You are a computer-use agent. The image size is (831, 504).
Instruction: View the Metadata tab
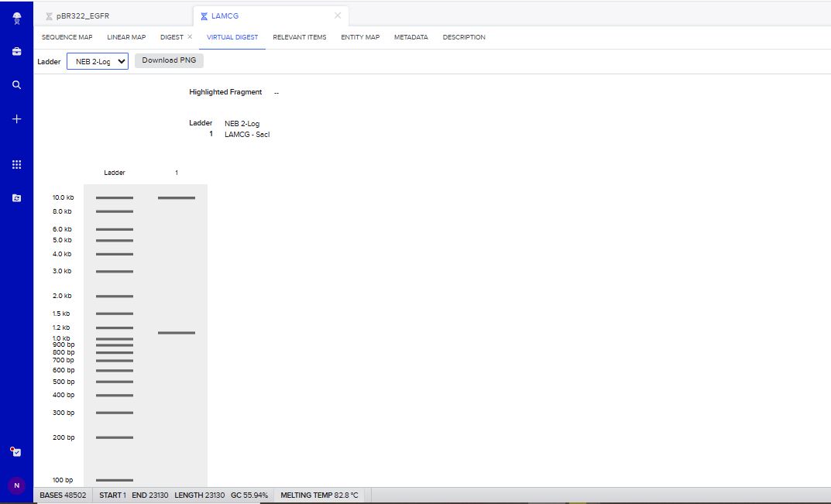[410, 37]
